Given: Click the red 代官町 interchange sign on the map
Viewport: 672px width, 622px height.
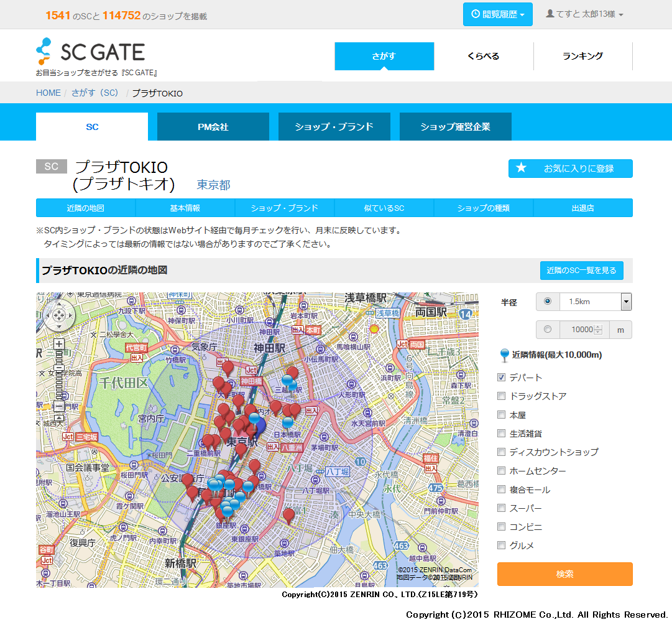Looking at the screenshot, I should tap(136, 348).
